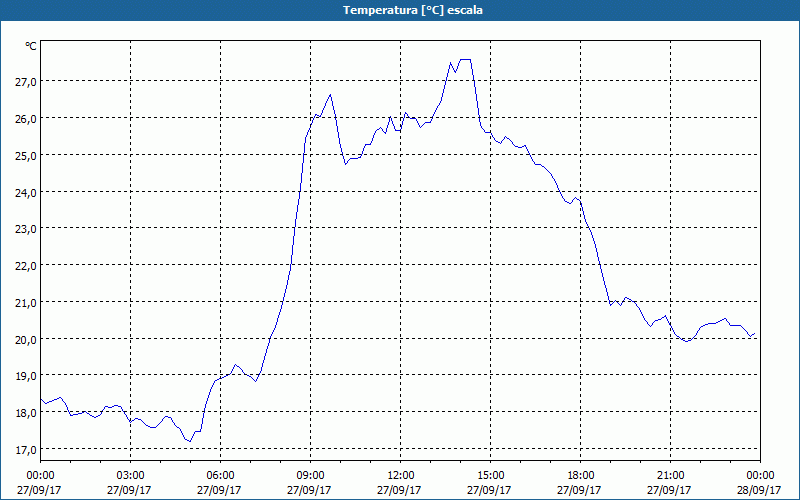This screenshot has width=800, height=500.
Task: Click the 21,0 y-axis label
Action: pyautogui.click(x=26, y=303)
